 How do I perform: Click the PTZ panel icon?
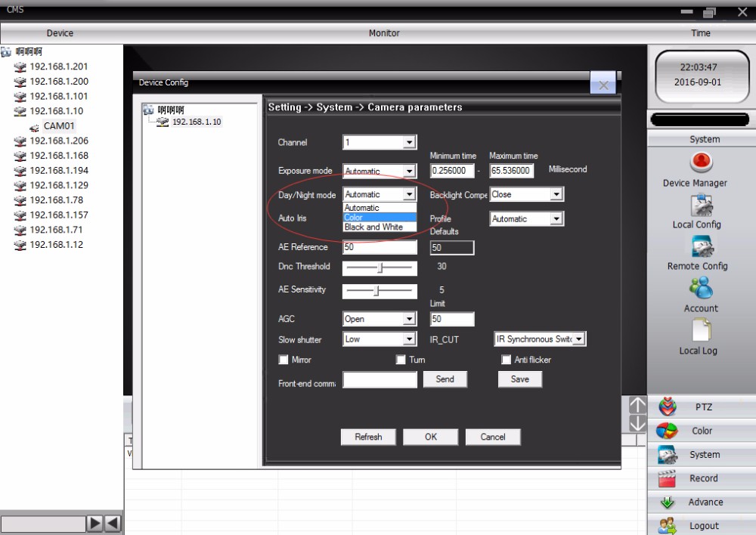click(668, 407)
